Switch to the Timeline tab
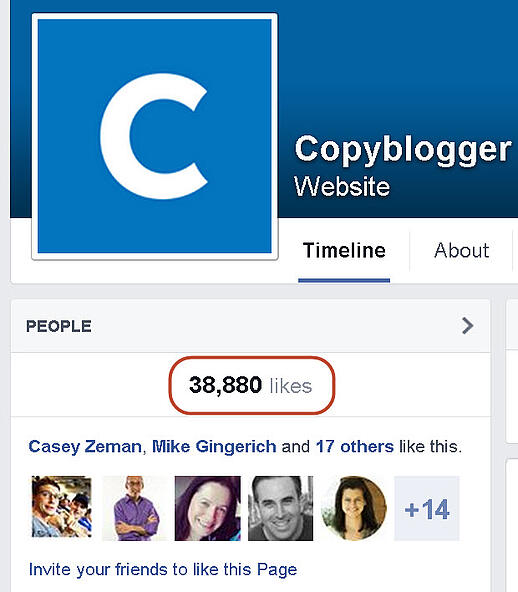518x592 pixels. pyautogui.click(x=344, y=250)
